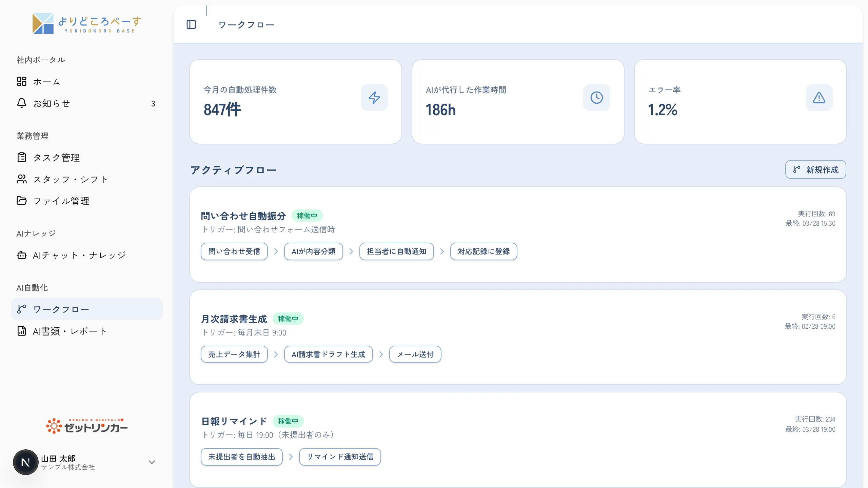Image resolution: width=868 pixels, height=488 pixels.
Task: Click the staff people icon
Action: [22, 179]
